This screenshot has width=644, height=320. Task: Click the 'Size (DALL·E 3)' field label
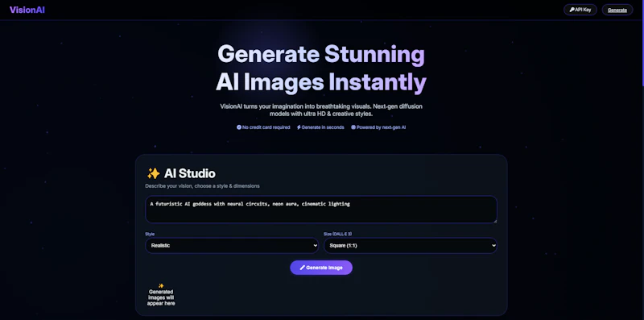pos(337,234)
